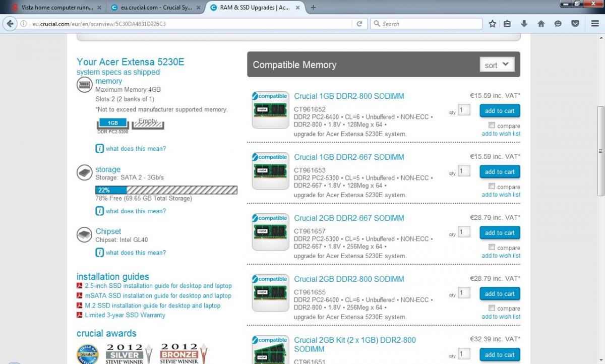Open Crucial 2GB DDR2-667 SODIMM product link
The height and width of the screenshot is (364, 605).
pyautogui.click(x=349, y=218)
